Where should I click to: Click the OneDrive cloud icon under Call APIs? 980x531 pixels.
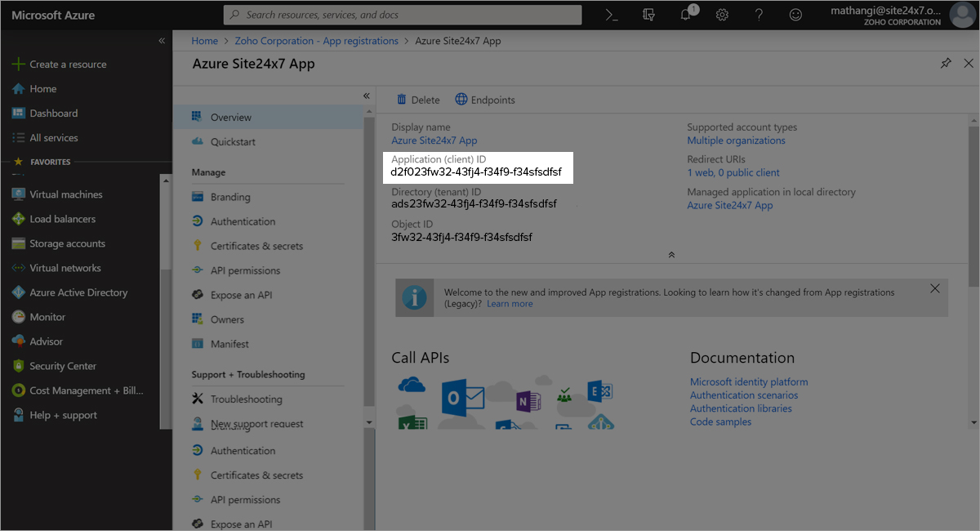click(412, 384)
